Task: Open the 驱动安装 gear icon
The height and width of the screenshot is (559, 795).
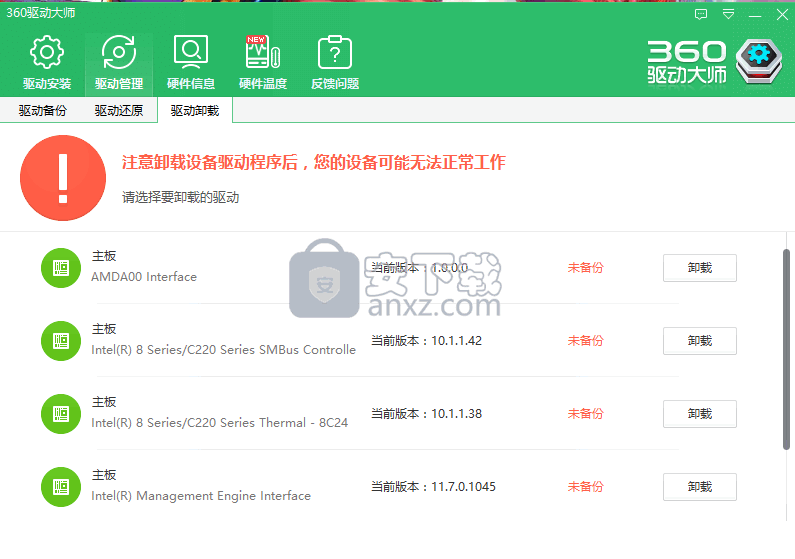Action: coord(47,52)
